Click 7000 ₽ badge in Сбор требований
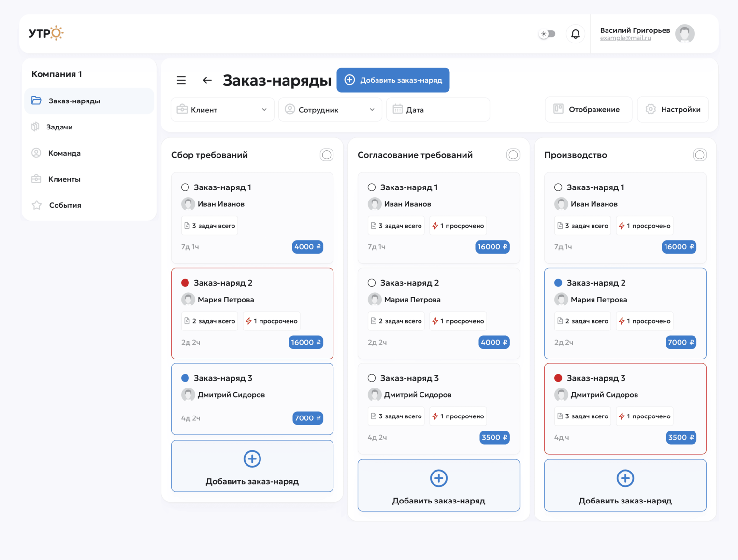The width and height of the screenshot is (738, 560). pos(307,418)
